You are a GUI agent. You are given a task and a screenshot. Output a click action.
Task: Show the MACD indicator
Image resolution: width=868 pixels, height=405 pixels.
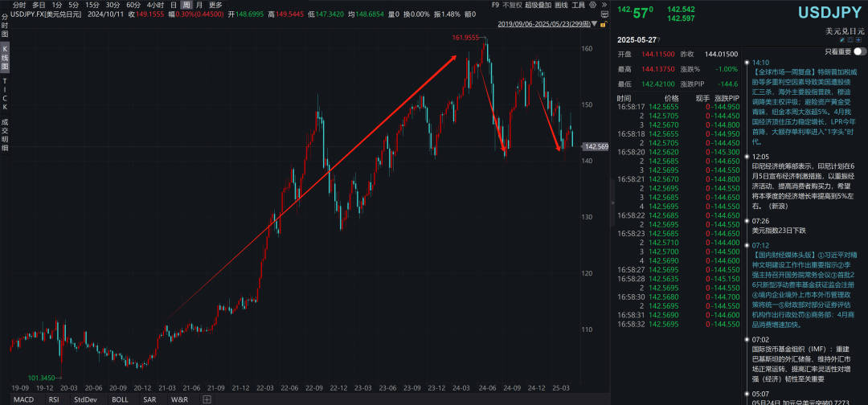click(23, 399)
